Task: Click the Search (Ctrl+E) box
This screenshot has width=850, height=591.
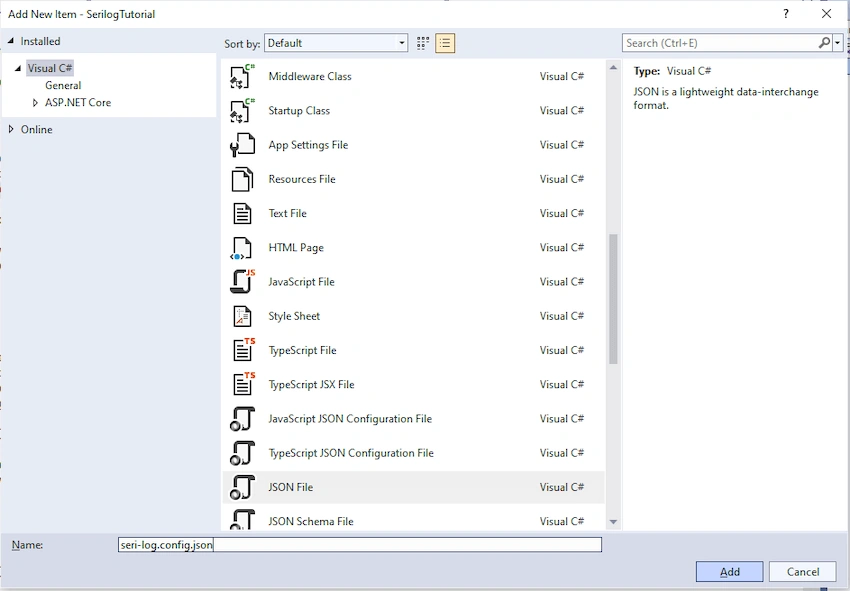Action: pyautogui.click(x=720, y=43)
